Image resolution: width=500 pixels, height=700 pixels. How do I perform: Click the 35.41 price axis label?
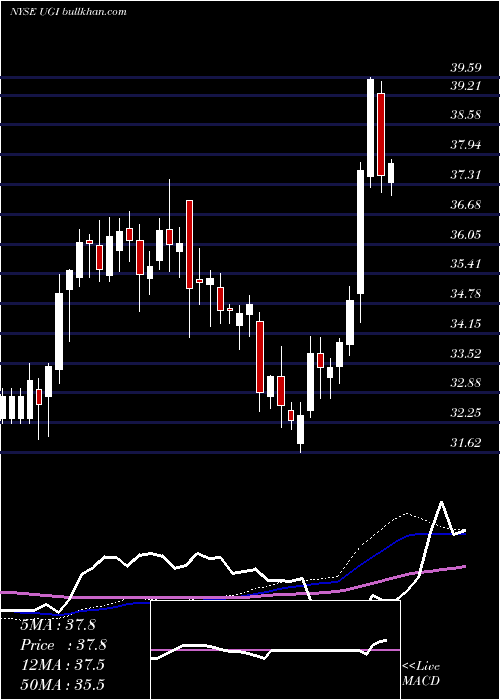coord(466,264)
